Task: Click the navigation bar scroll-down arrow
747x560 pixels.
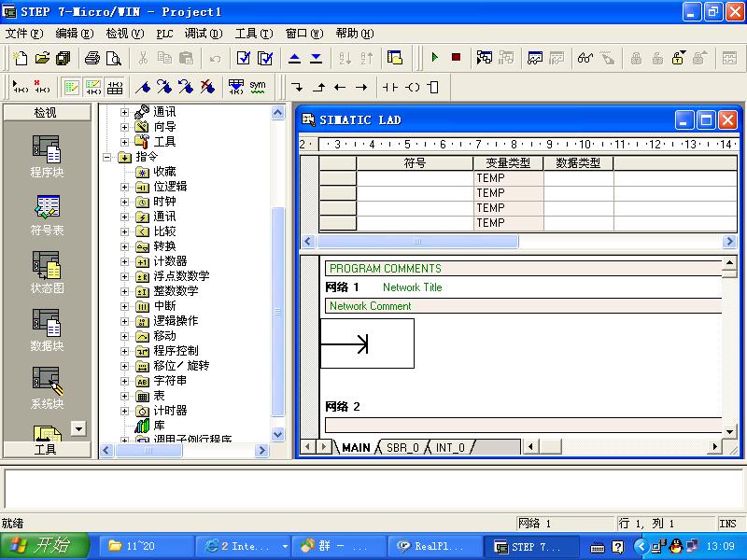Action: point(78,428)
